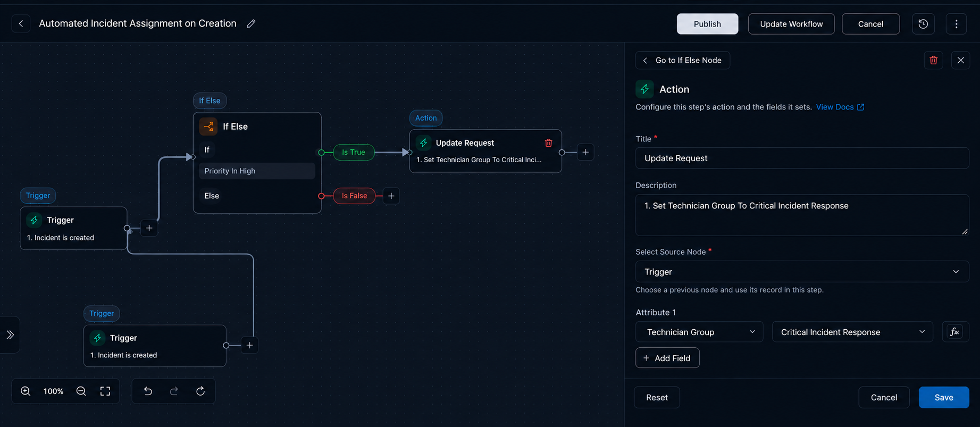Edit workflow name with pencil icon
Screen dimensions: 980x427
251,23
